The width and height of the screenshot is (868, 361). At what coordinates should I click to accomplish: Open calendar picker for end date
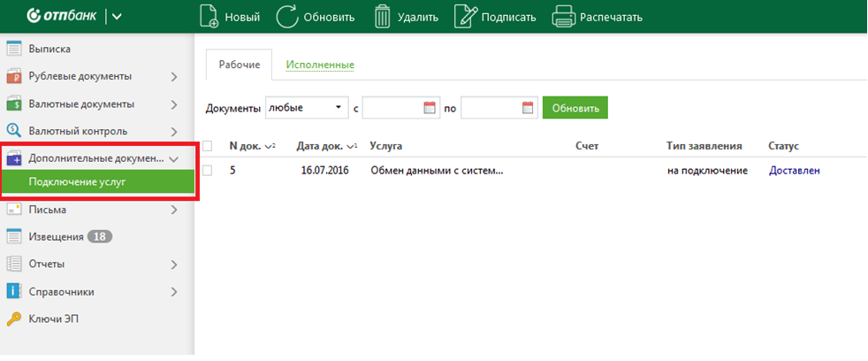click(x=528, y=108)
